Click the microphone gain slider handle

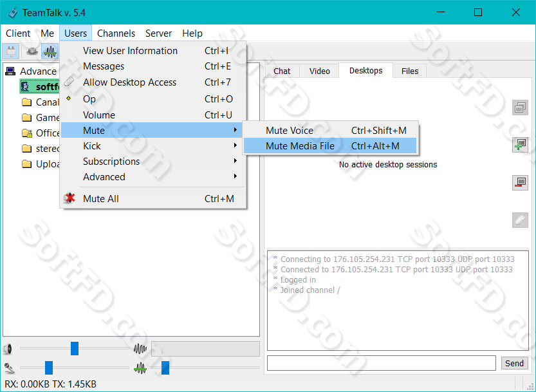click(x=49, y=368)
